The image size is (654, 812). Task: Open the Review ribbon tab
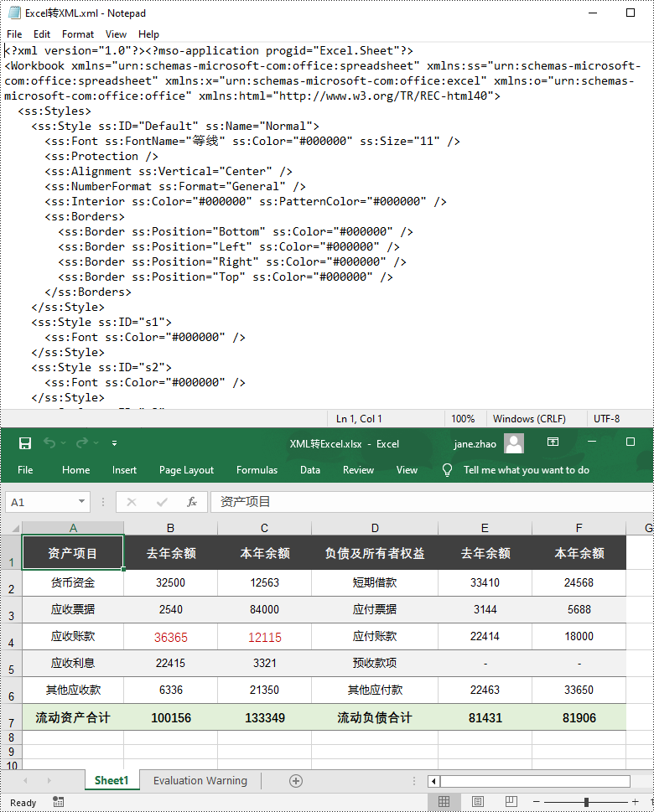tap(358, 470)
